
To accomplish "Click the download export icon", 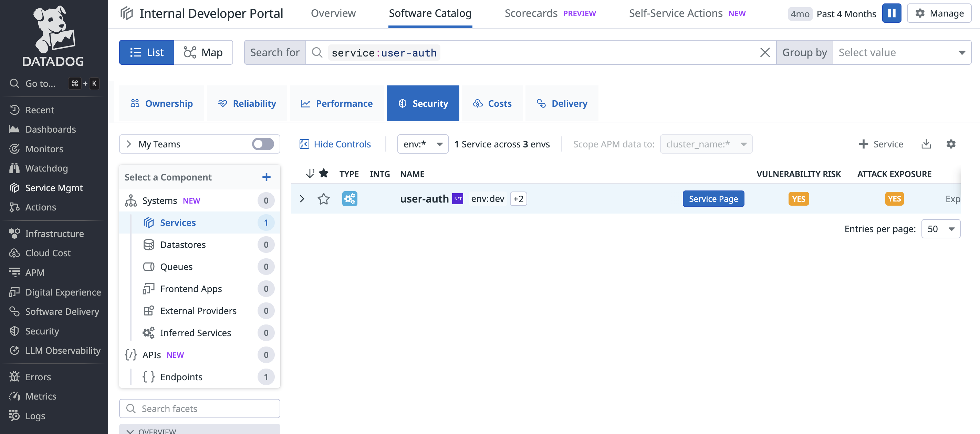I will click(x=926, y=144).
